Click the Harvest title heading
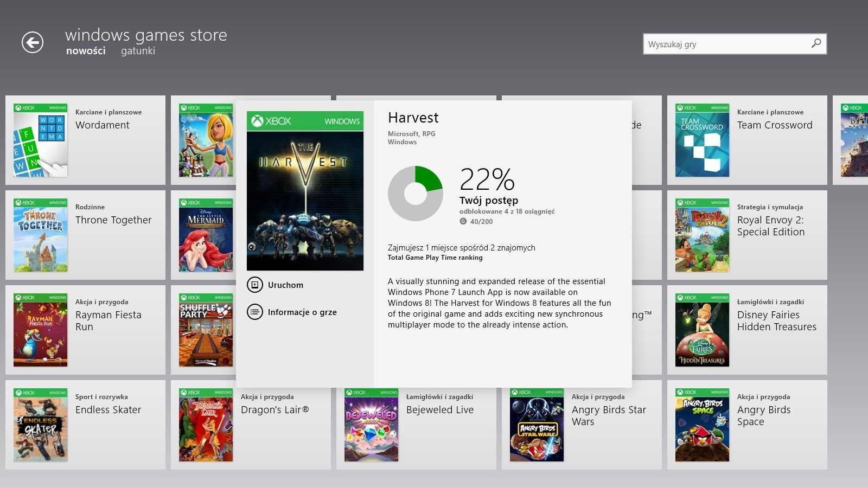Image resolution: width=868 pixels, height=488 pixels. pyautogui.click(x=413, y=118)
